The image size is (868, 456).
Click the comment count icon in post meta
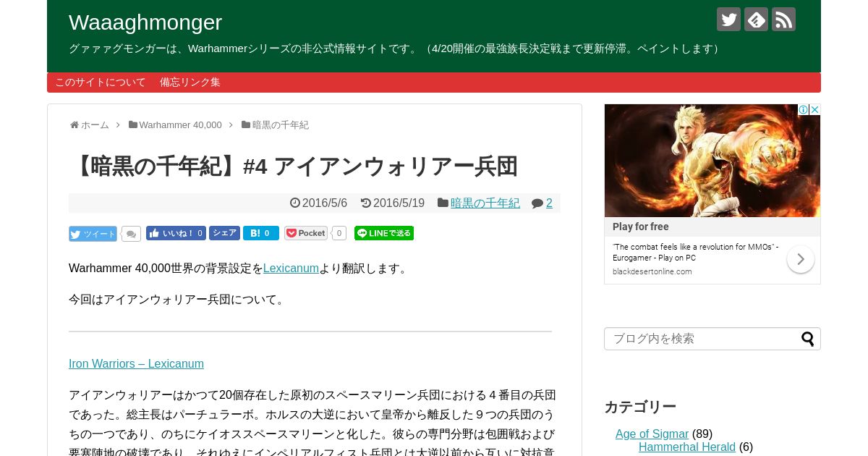(537, 203)
